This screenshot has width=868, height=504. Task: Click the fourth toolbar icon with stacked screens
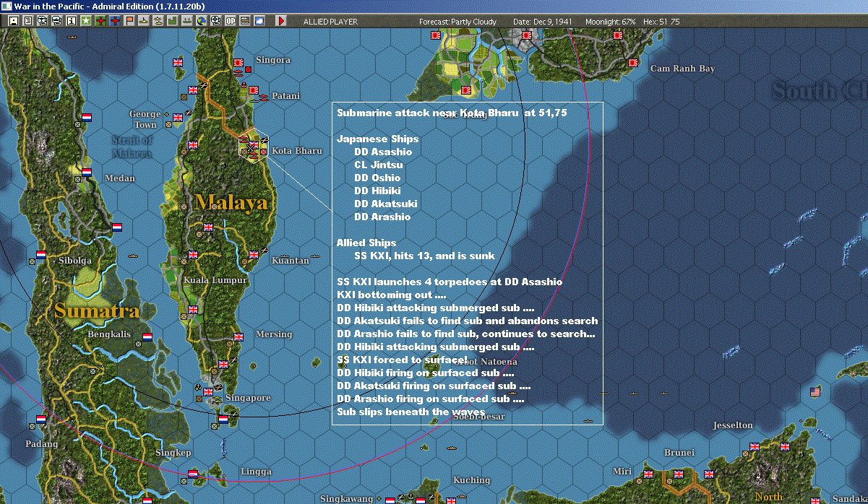pos(57,22)
